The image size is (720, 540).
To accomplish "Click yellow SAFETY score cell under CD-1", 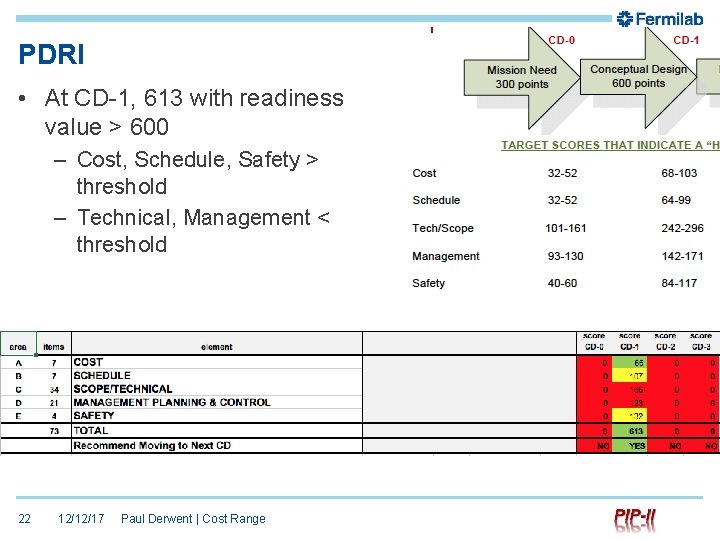I will pos(630,416).
